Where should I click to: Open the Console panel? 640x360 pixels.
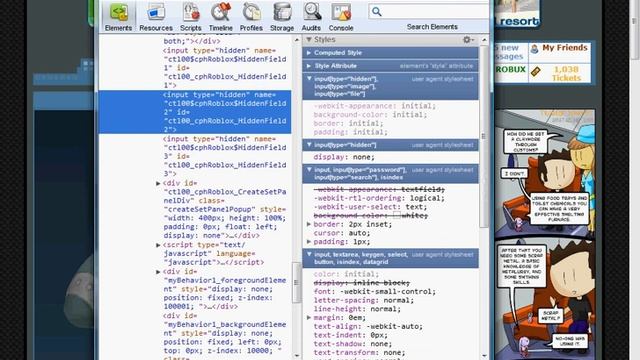pyautogui.click(x=341, y=17)
